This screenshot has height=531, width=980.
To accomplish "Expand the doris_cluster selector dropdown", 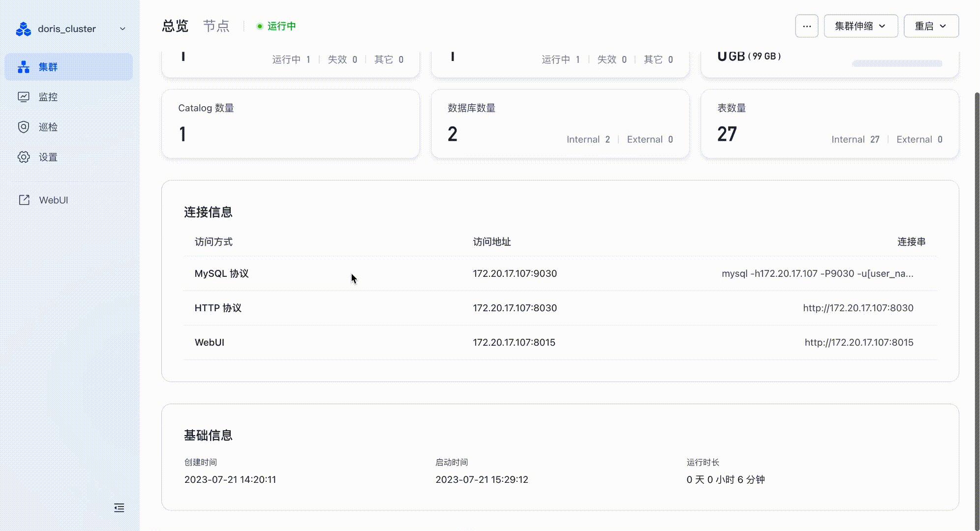I will (122, 29).
